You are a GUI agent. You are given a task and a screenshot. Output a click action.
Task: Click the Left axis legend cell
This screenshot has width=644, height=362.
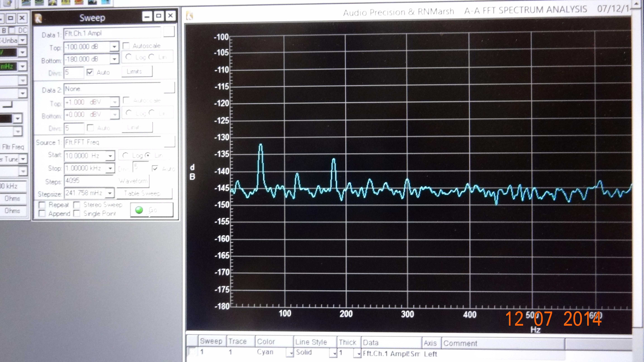pos(431,354)
